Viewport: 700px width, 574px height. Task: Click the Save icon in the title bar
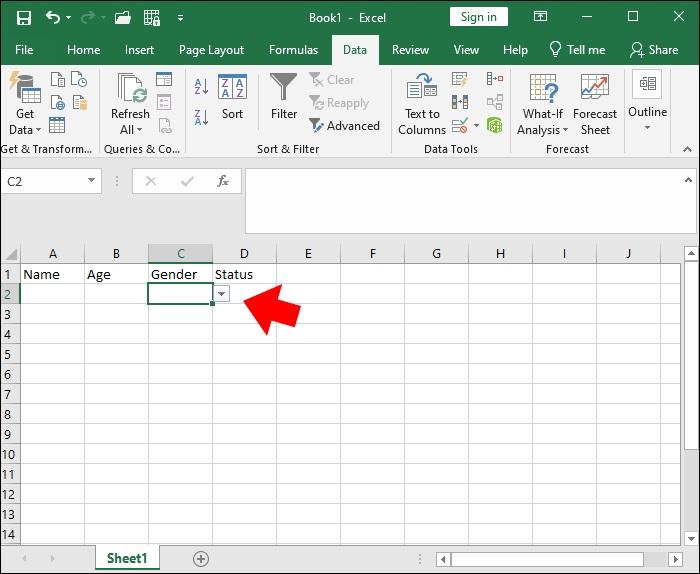click(x=24, y=18)
